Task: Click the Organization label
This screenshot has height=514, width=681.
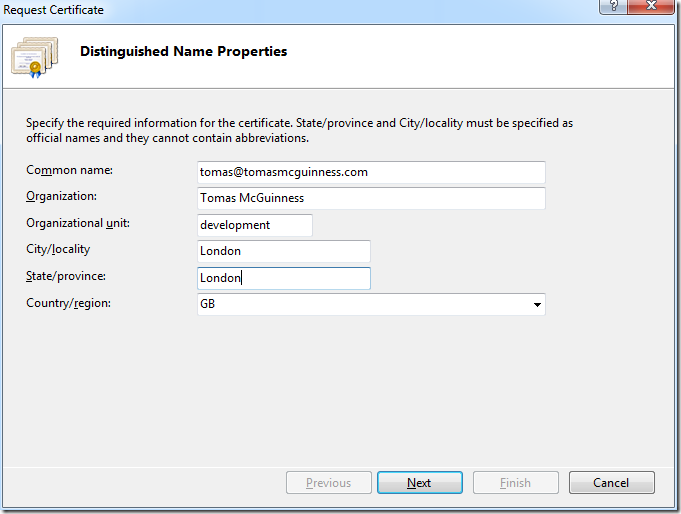Action: click(x=61, y=196)
